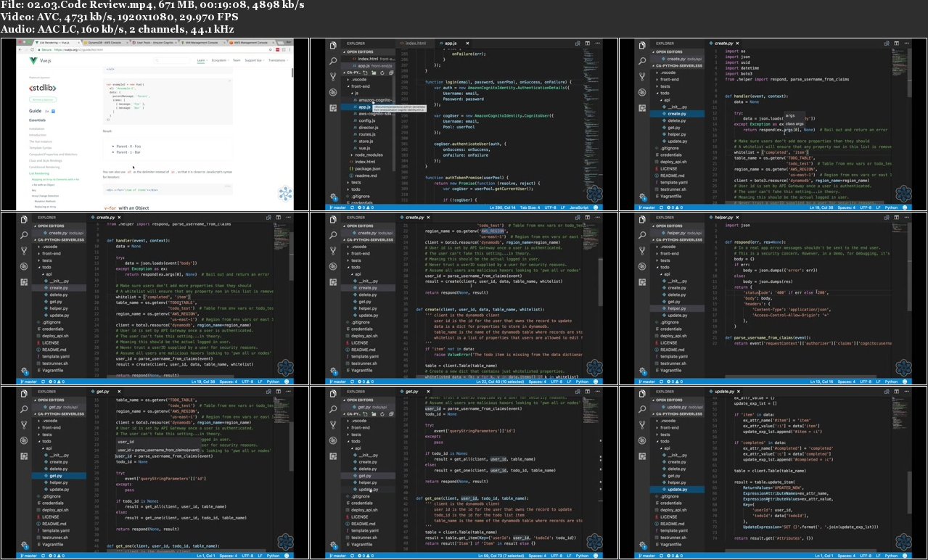Open Source Control in the app.js frame
The width and height of the screenshot is (928, 560).
(333, 76)
